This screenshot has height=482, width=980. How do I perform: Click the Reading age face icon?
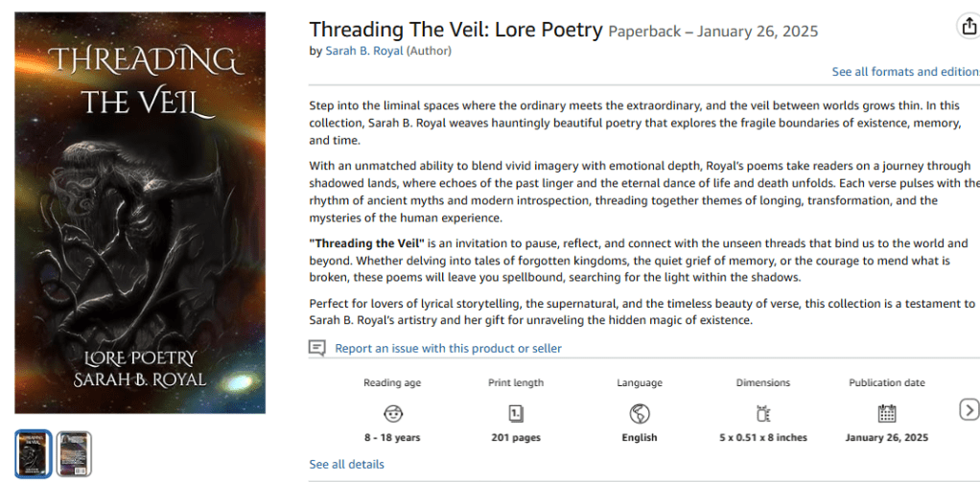point(392,413)
